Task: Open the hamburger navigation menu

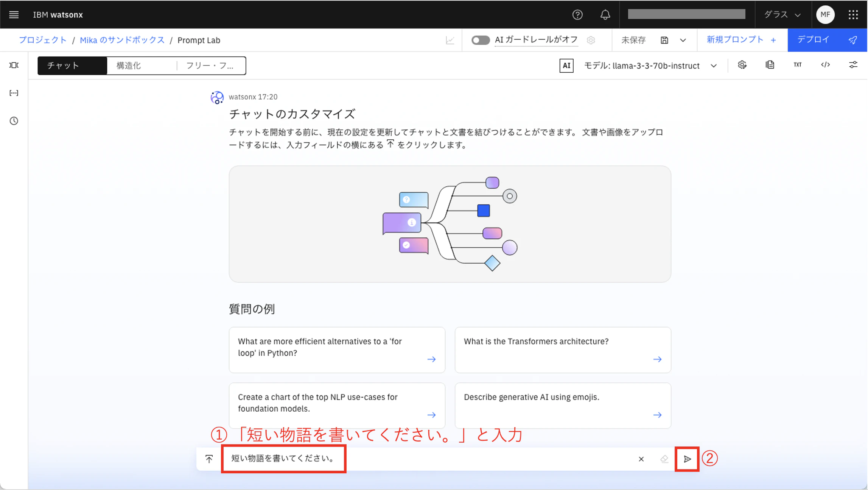Action: pyautogui.click(x=14, y=14)
